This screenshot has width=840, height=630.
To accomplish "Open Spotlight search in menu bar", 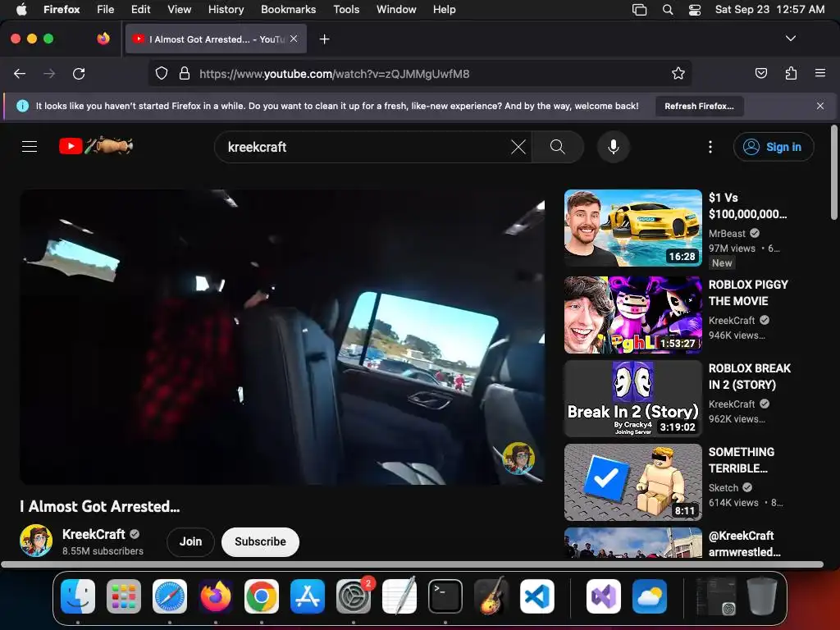I will [x=668, y=10].
